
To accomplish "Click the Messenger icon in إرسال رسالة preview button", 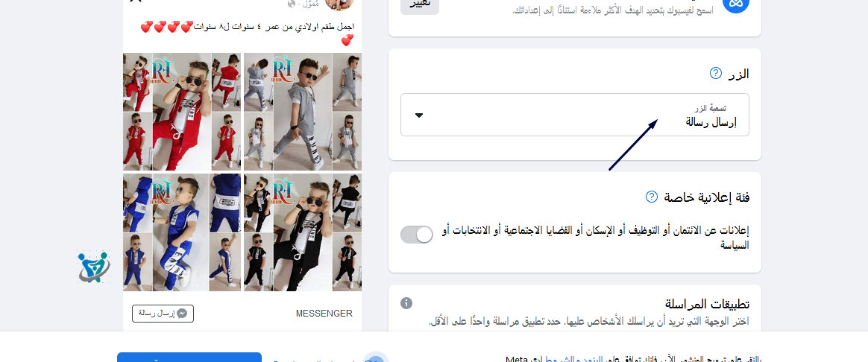I will (x=181, y=314).
